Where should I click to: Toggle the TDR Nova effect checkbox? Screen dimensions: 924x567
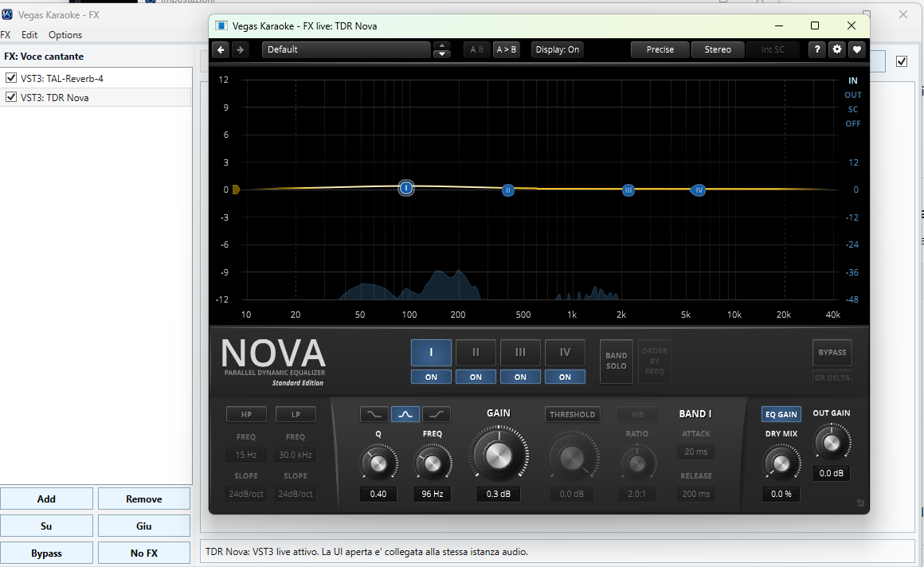[11, 96]
